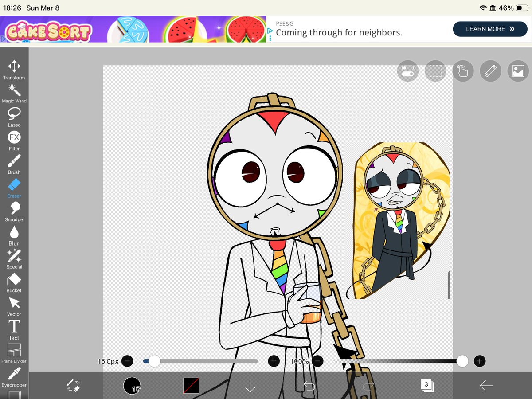Increase brush thickness with plus button

point(274,361)
